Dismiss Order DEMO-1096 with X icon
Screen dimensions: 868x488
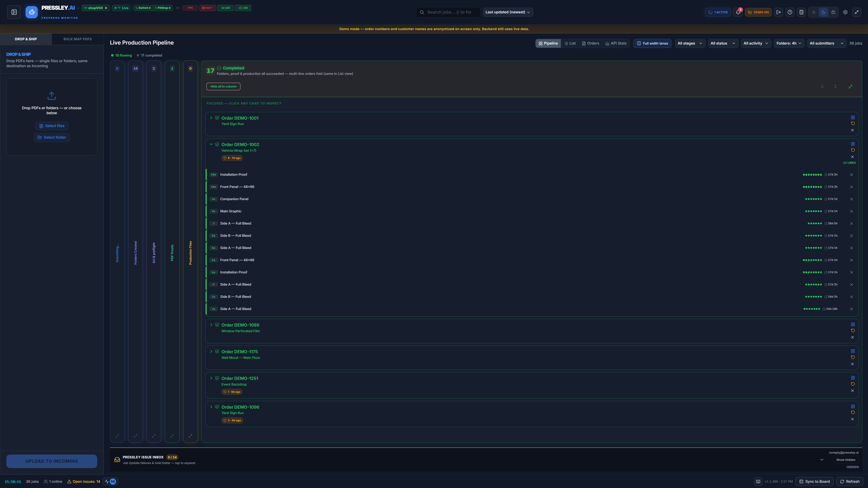tap(852, 419)
